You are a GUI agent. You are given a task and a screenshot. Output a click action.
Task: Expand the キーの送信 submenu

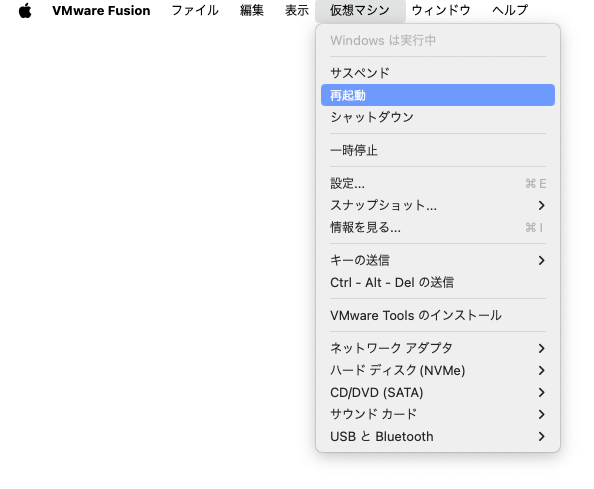438,260
